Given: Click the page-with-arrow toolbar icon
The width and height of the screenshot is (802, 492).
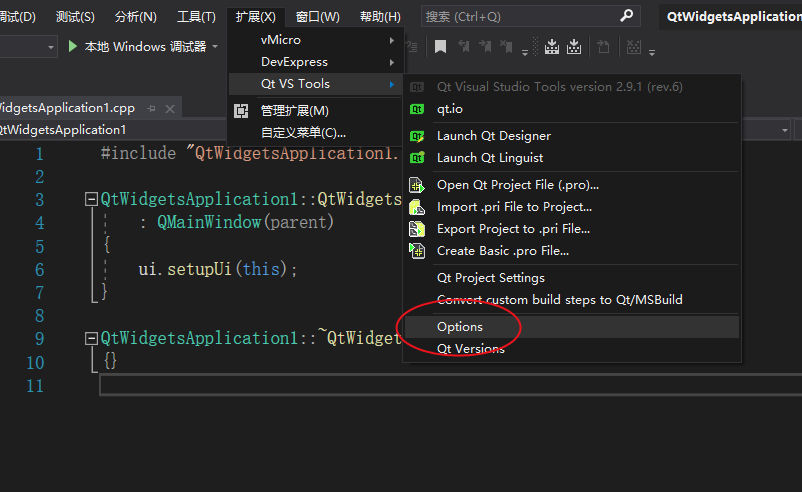Looking at the screenshot, I should (x=604, y=47).
